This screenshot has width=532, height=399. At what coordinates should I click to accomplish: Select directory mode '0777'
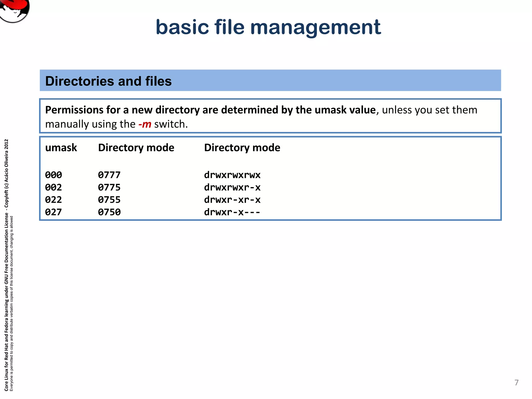click(109, 175)
